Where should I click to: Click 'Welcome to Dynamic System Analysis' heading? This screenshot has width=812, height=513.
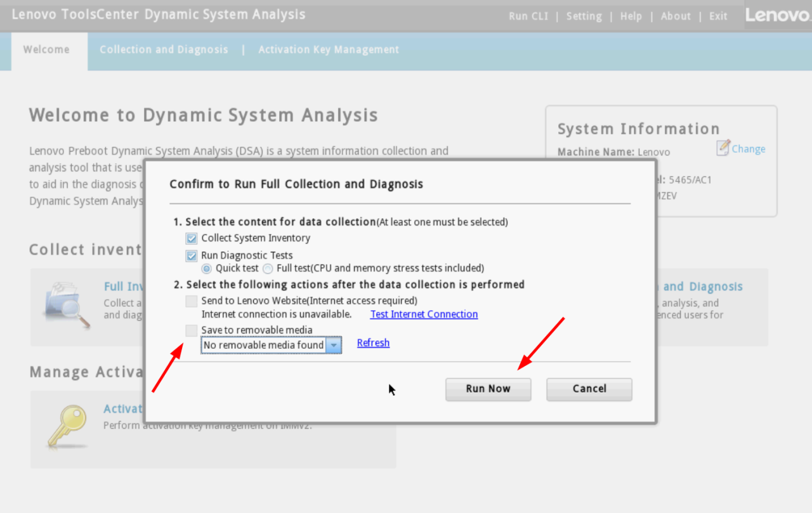(x=204, y=115)
